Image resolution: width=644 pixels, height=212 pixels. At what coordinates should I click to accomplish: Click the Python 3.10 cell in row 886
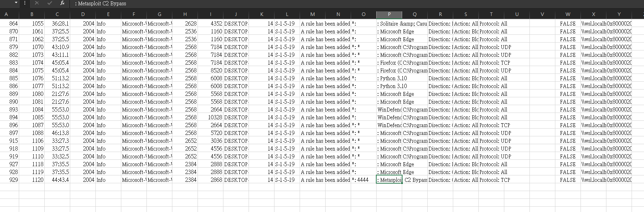point(389,86)
